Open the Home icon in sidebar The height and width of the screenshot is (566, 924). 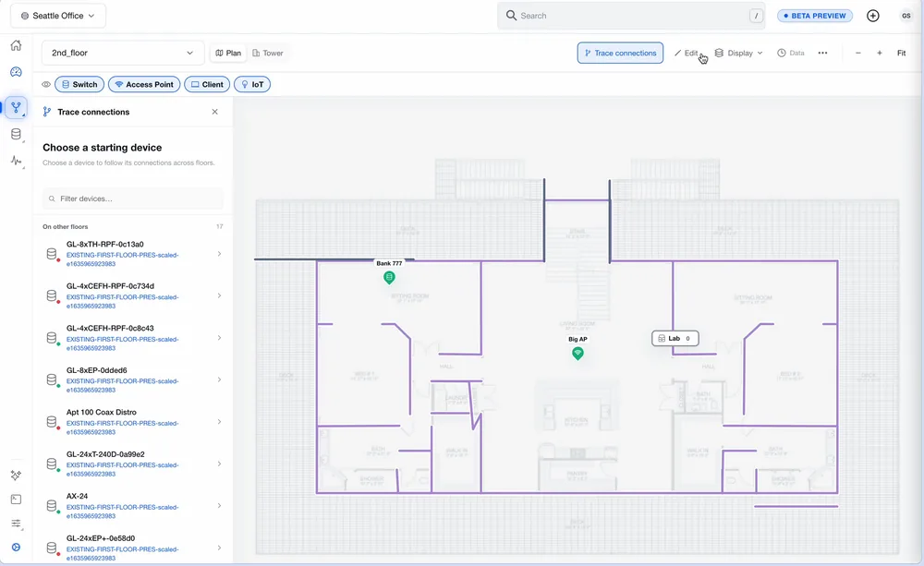pos(16,45)
